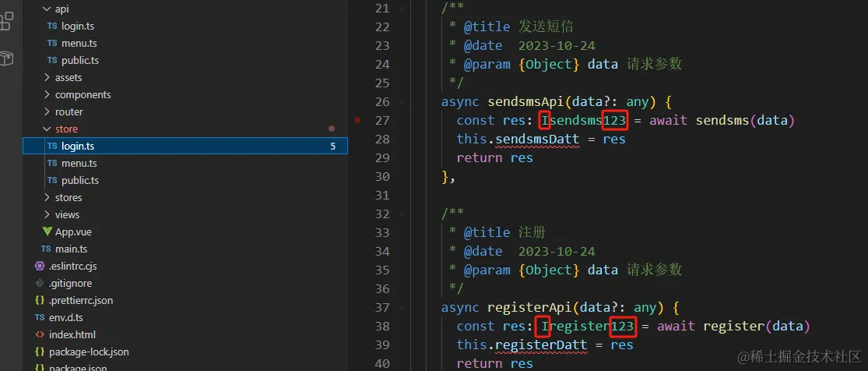
Task: Click the purple ESLint icon of .eslintrc.cjs
Action: (x=39, y=267)
